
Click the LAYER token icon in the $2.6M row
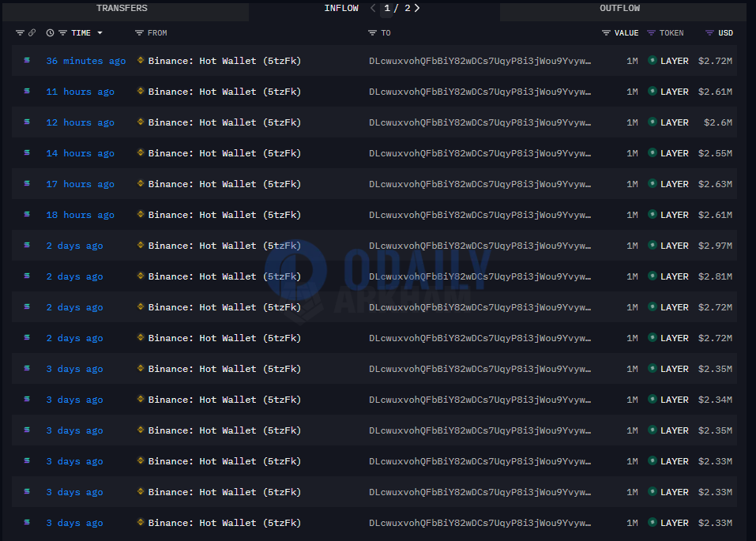(x=653, y=122)
